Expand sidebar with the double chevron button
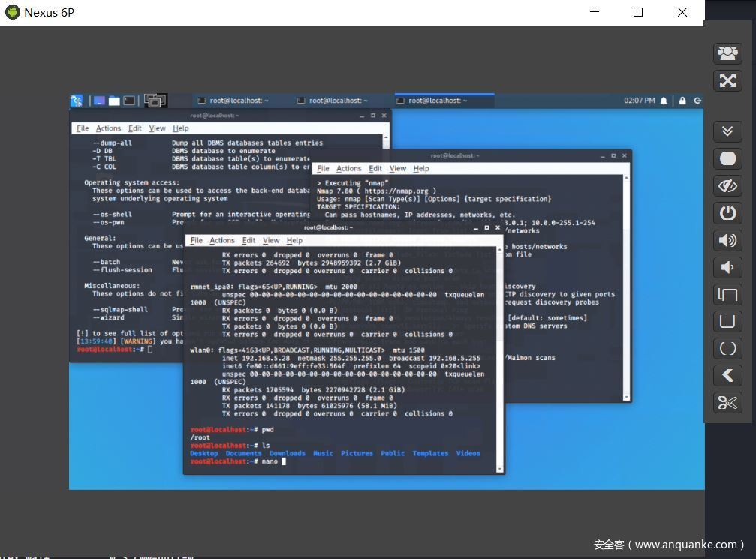This screenshot has height=559, width=756. 727,131
